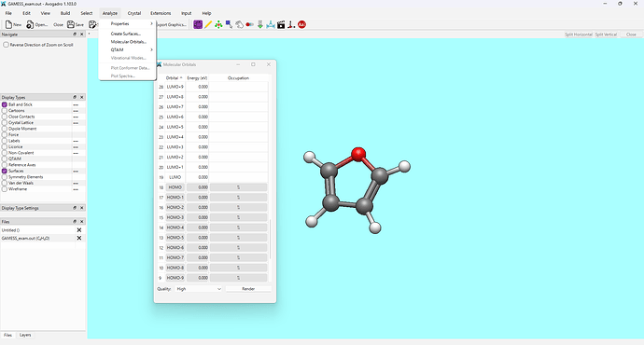Select the Measure tool
This screenshot has width=644, height=345.
271,24
